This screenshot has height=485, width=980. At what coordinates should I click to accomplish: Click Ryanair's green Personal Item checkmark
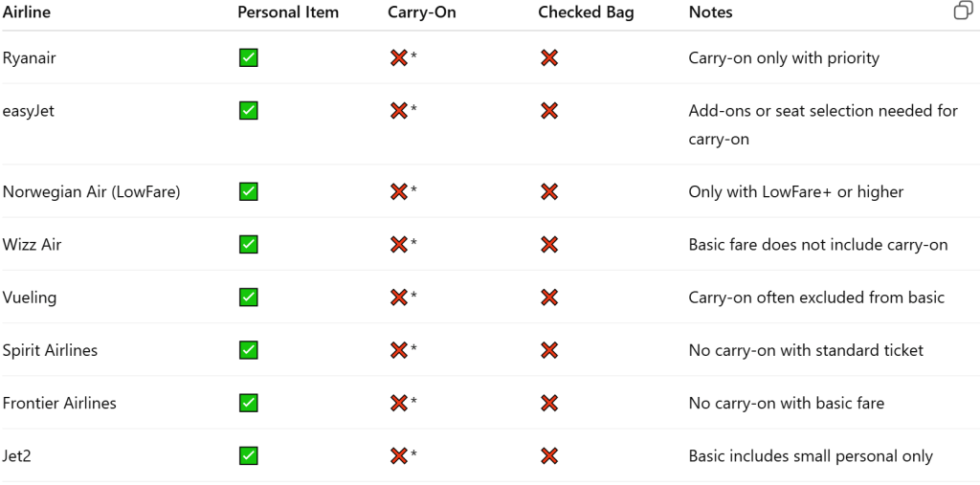pos(248,58)
